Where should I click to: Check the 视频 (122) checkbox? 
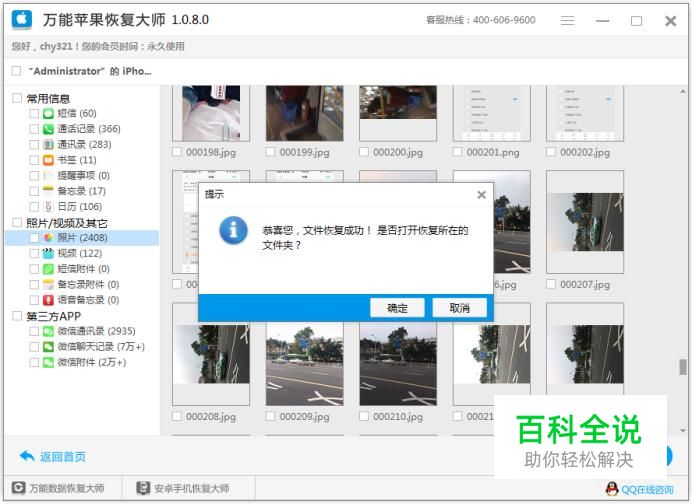point(34,253)
